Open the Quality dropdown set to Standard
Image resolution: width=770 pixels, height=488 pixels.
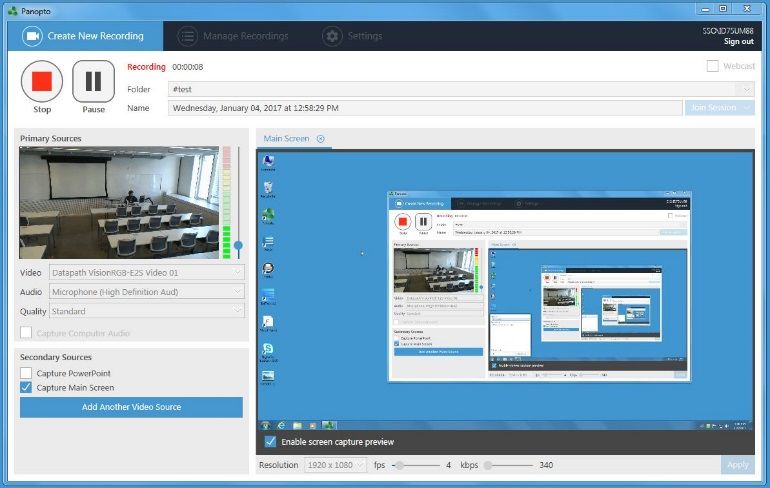click(x=147, y=311)
